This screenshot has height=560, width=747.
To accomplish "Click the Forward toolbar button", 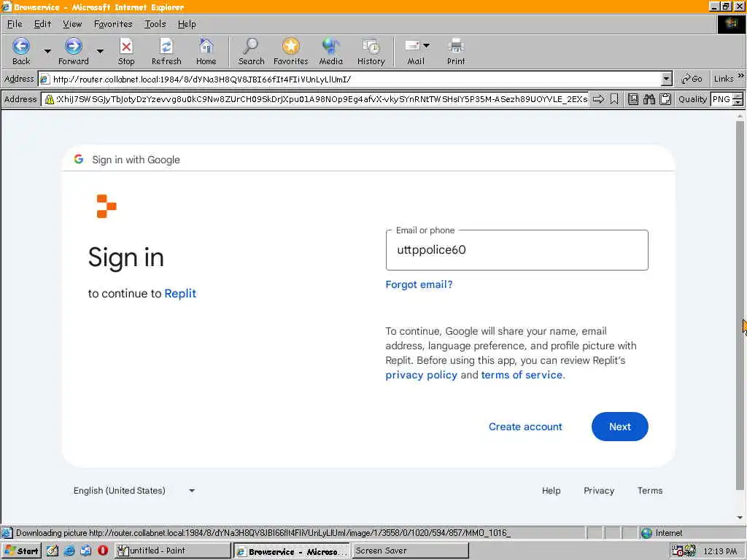I will coord(74,52).
